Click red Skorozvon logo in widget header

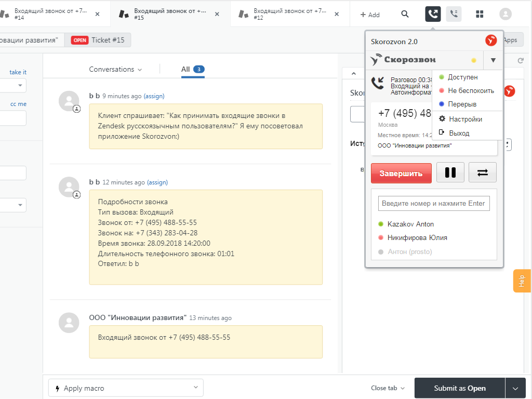[x=490, y=41]
